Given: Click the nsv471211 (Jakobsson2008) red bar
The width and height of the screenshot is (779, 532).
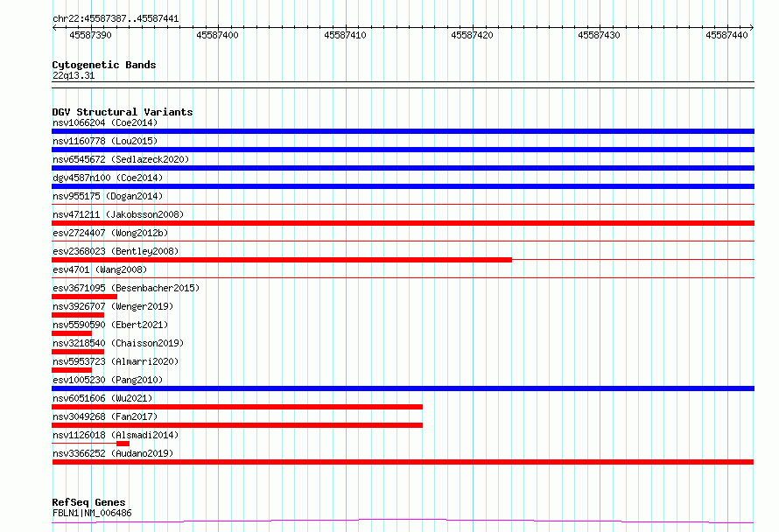Looking at the screenshot, I should coord(403,223).
